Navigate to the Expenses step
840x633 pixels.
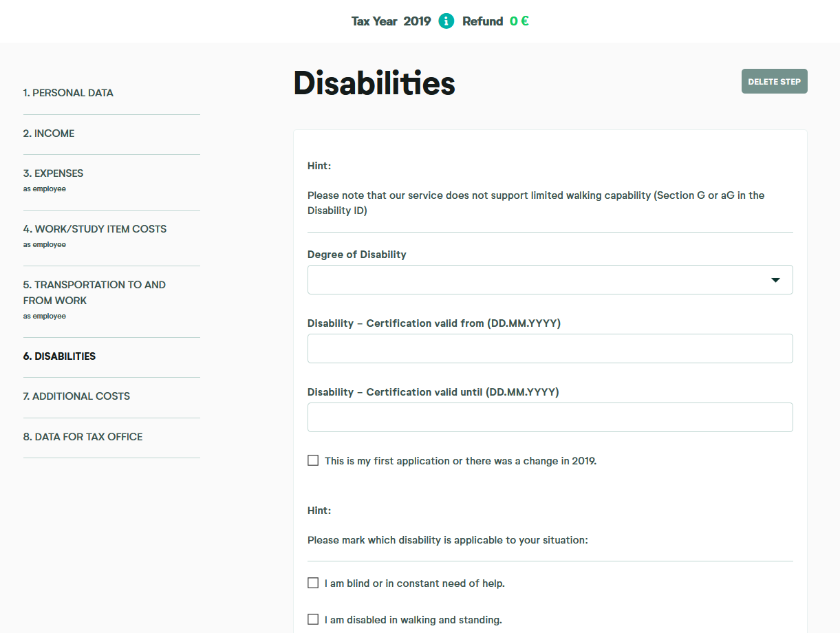(53, 173)
